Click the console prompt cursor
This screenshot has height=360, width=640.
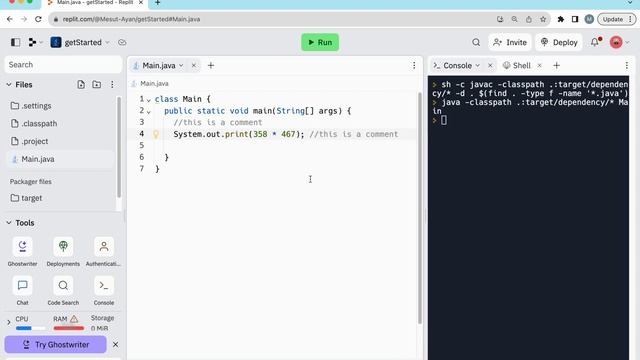click(444, 120)
